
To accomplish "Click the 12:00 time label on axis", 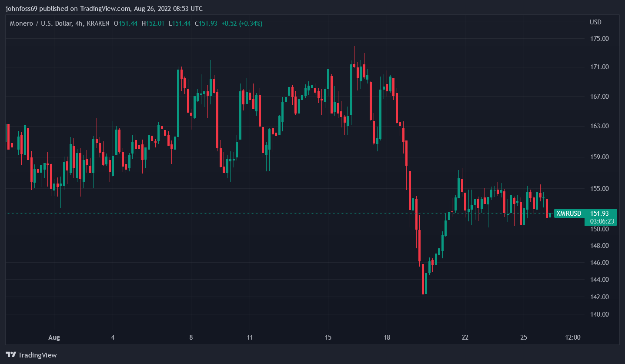I will (573, 337).
